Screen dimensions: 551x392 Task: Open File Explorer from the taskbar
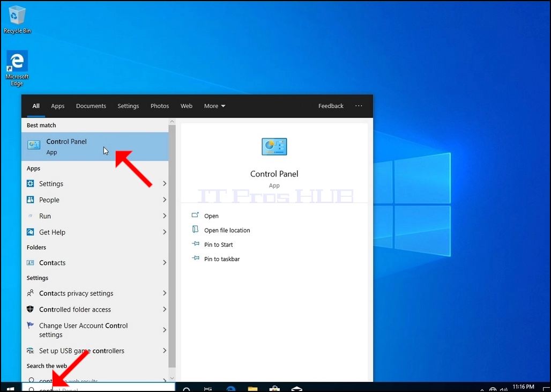(x=252, y=389)
